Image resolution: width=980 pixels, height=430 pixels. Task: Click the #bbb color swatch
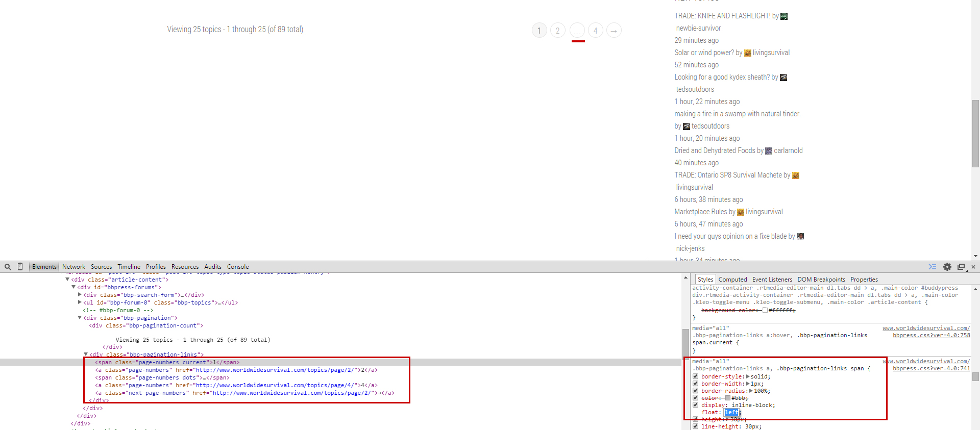728,398
